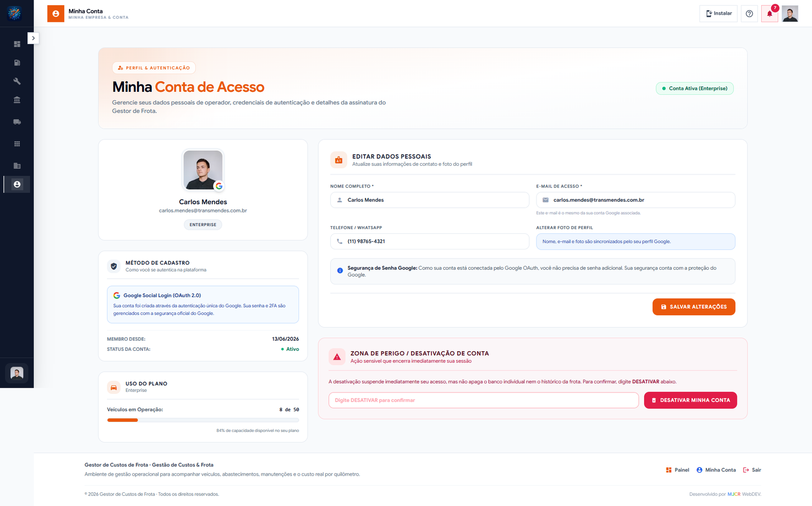Open the company building icon in sidebar
Image resolution: width=812 pixels, height=506 pixels.
(17, 166)
